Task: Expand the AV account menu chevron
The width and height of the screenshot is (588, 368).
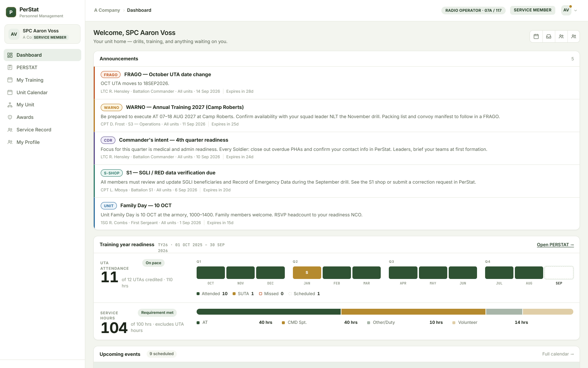Action: (576, 10)
